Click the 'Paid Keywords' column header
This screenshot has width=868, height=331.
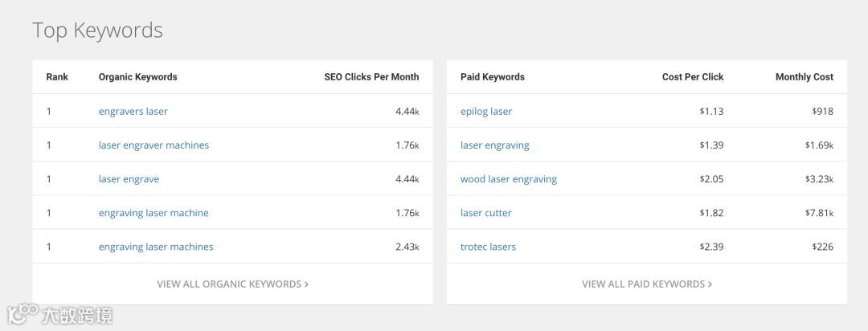coord(492,77)
